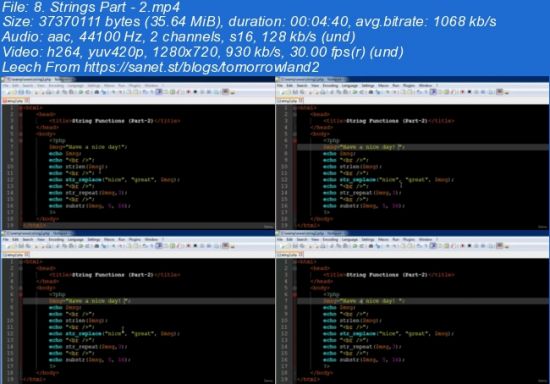Click black Stop Recording icon in bottom-left frame

coord(195,246)
